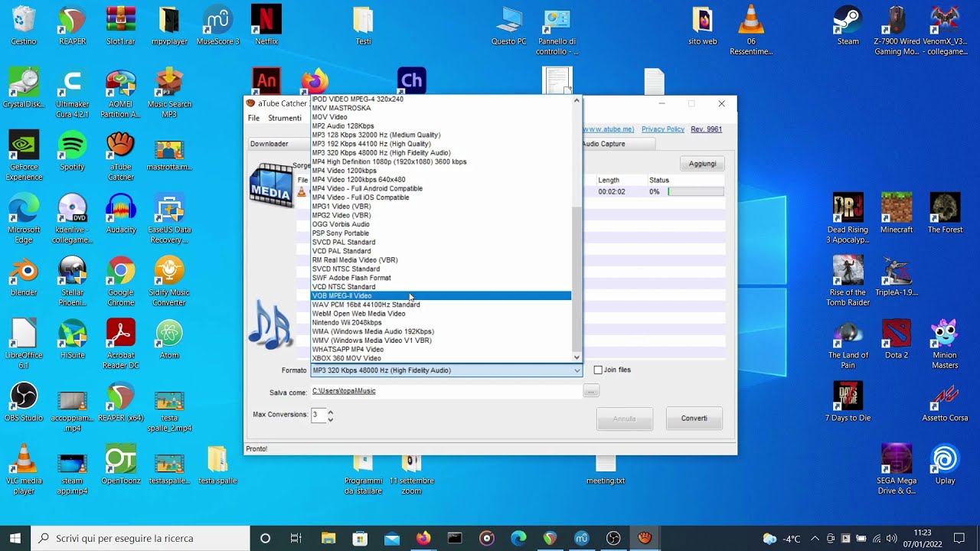Open the Assetto Corsa desktop icon
This screenshot has height=551, width=980.
tap(945, 403)
